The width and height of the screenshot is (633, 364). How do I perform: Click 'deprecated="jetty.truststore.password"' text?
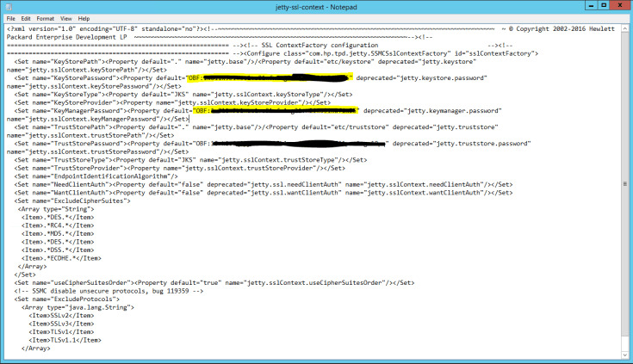[462, 144]
